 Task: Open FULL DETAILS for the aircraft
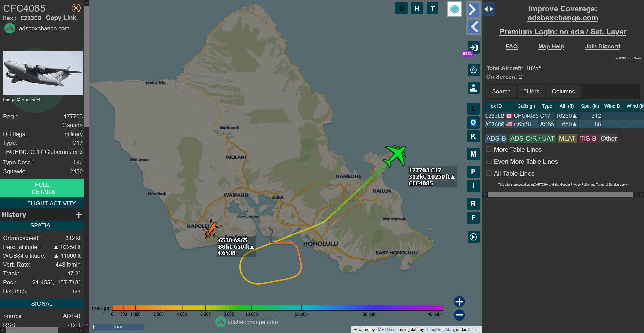[42, 188]
